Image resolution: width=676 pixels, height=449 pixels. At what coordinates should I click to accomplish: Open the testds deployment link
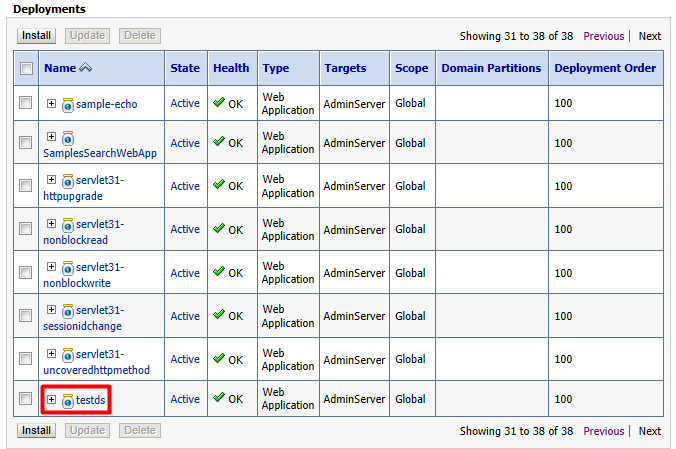click(91, 400)
